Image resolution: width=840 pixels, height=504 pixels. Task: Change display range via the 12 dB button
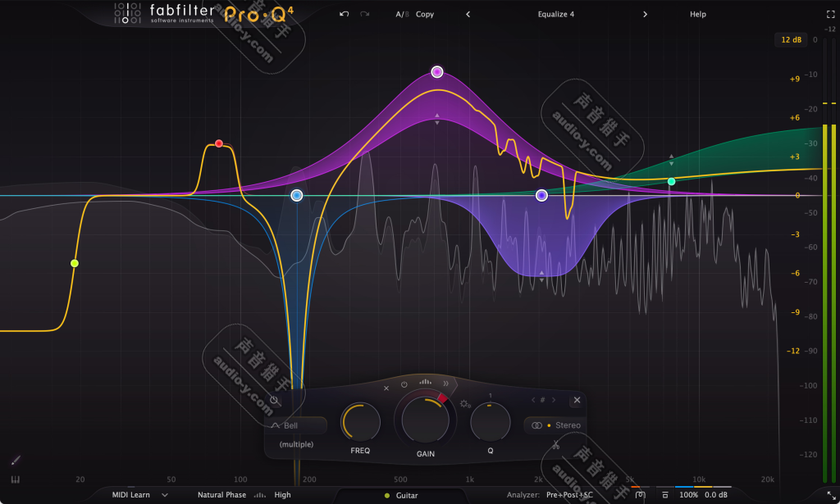(x=789, y=39)
